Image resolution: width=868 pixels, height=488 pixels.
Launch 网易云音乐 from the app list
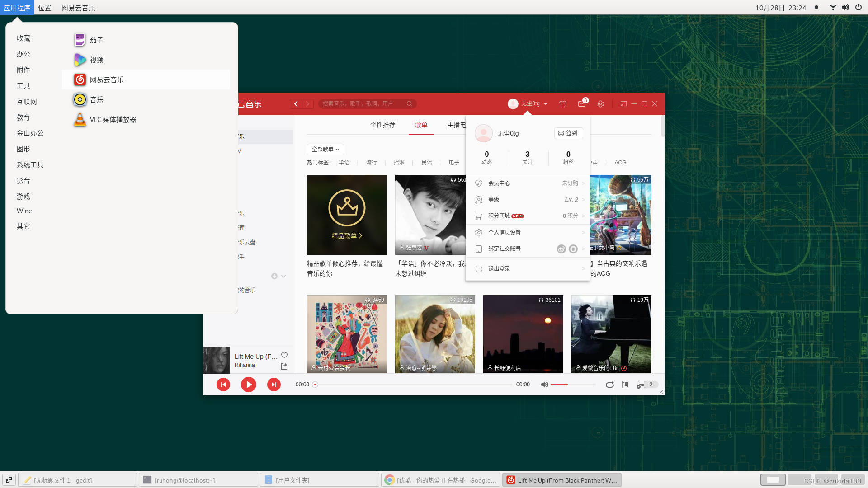[x=146, y=80]
